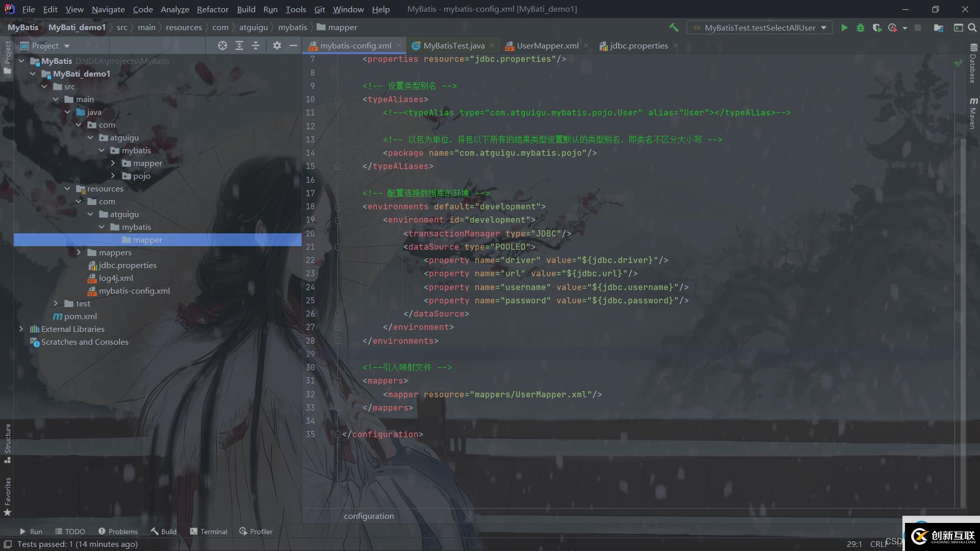The width and height of the screenshot is (980, 551).
Task: Open the Run tool window button
Action: point(31,531)
